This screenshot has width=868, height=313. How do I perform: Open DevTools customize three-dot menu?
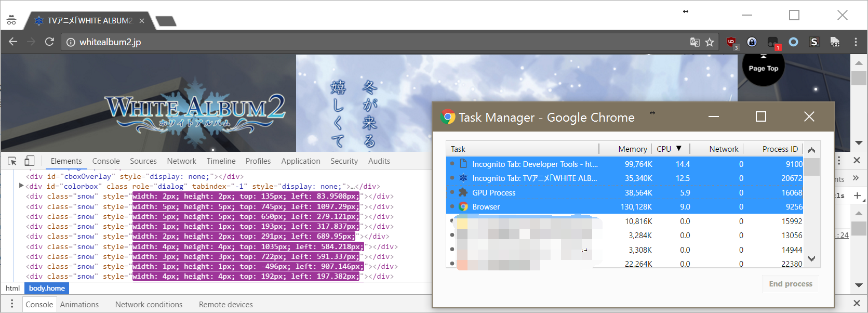pyautogui.click(x=839, y=160)
